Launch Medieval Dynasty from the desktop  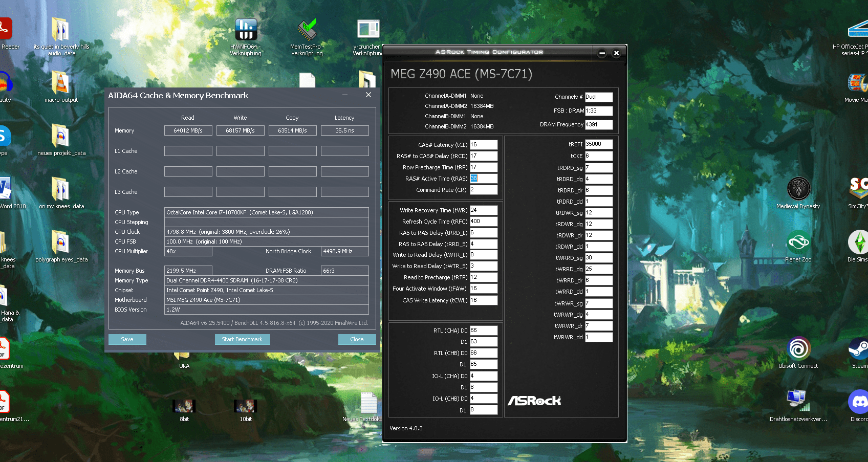pos(798,188)
